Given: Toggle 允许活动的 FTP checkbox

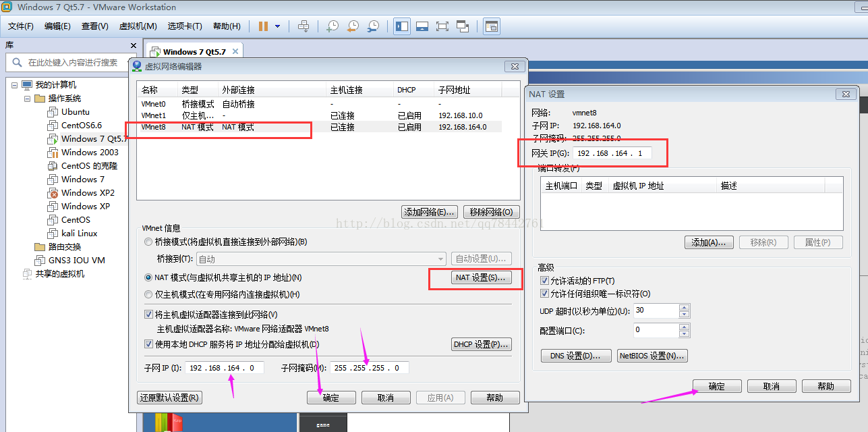Looking at the screenshot, I should pyautogui.click(x=544, y=281).
